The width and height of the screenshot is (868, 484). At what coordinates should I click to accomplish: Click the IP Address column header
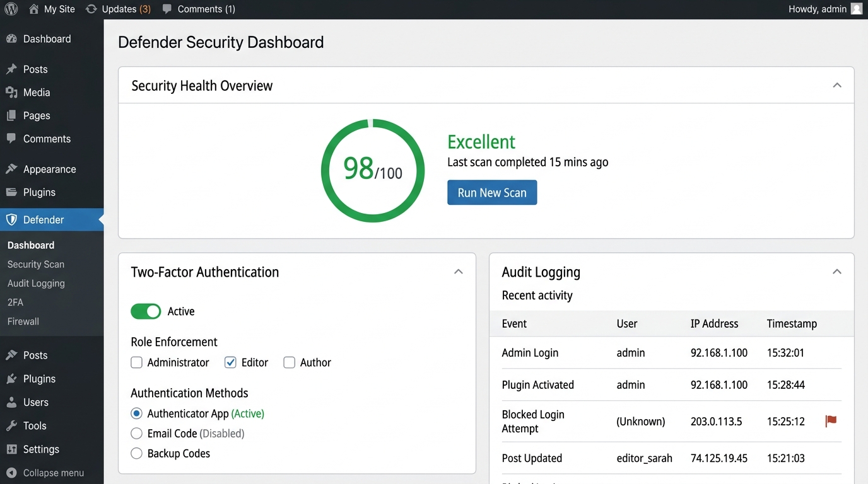(x=714, y=323)
